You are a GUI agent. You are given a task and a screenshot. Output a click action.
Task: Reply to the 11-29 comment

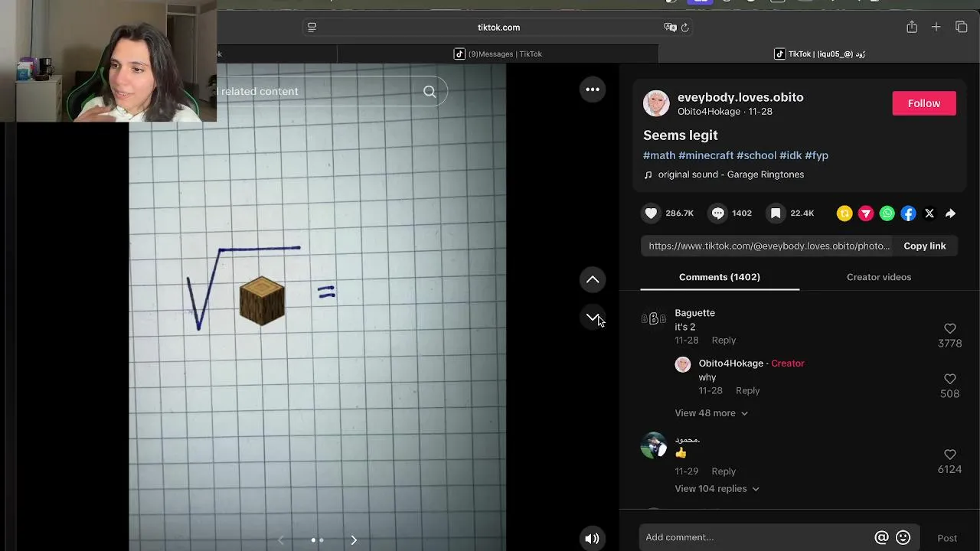[x=724, y=471]
